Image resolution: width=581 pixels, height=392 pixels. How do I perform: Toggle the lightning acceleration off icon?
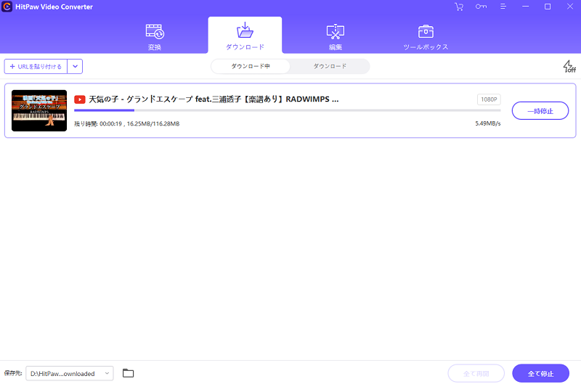569,66
